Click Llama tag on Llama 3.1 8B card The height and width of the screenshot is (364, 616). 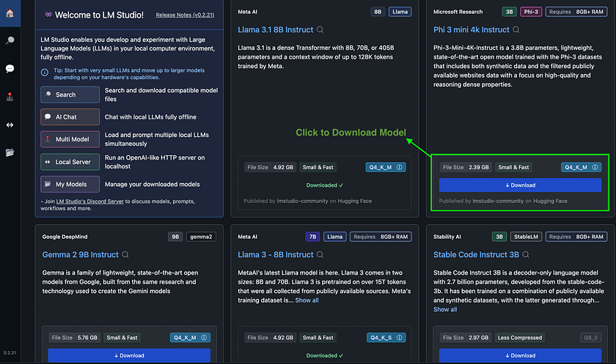(x=400, y=12)
